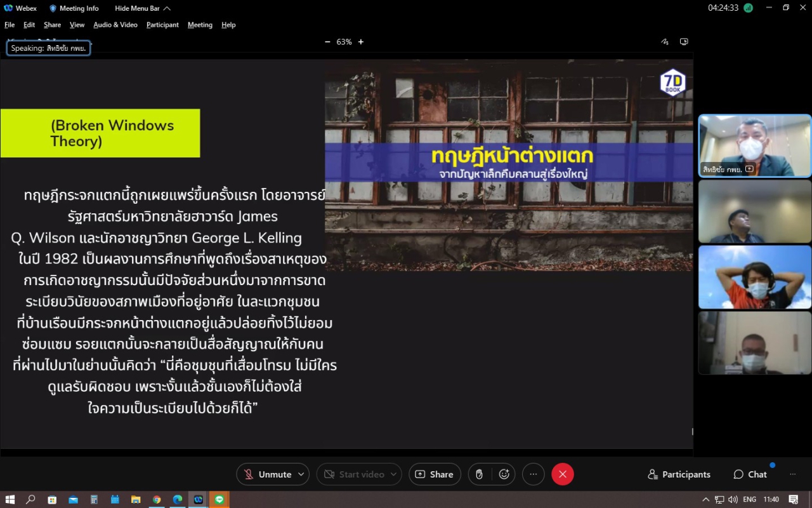Click the Unmute microphone button
Viewport: 812px width, 508px height.
coord(268,474)
